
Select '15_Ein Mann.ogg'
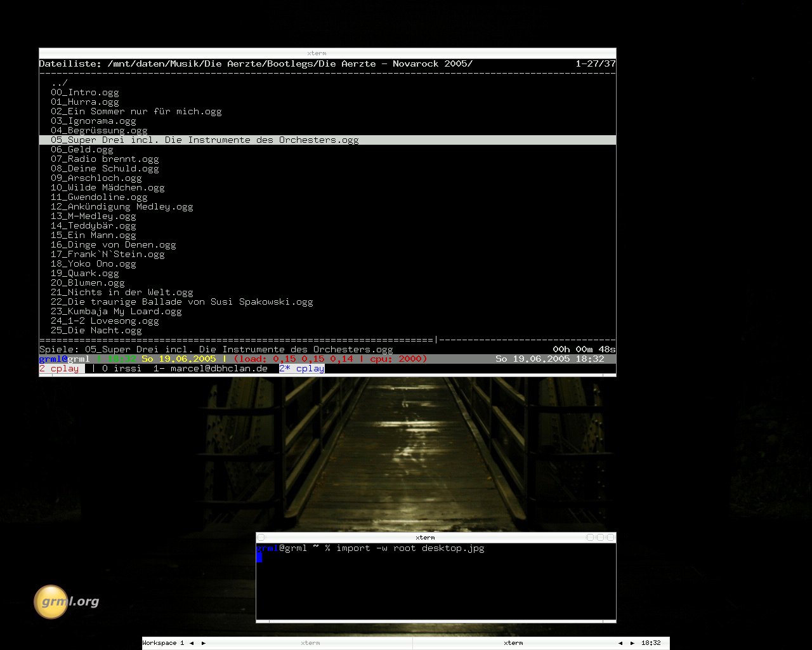93,235
